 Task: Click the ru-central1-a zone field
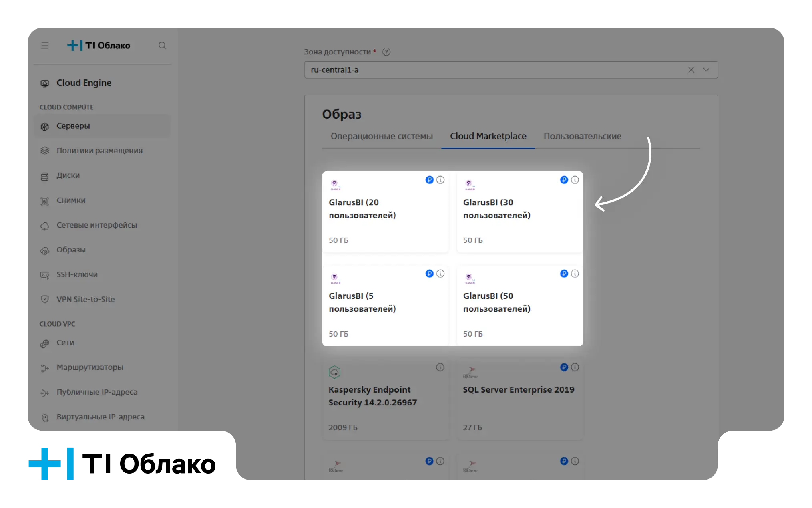(x=511, y=70)
